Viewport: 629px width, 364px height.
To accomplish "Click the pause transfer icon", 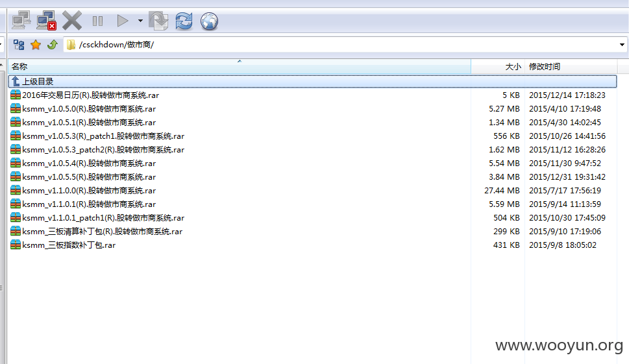I will pos(97,21).
